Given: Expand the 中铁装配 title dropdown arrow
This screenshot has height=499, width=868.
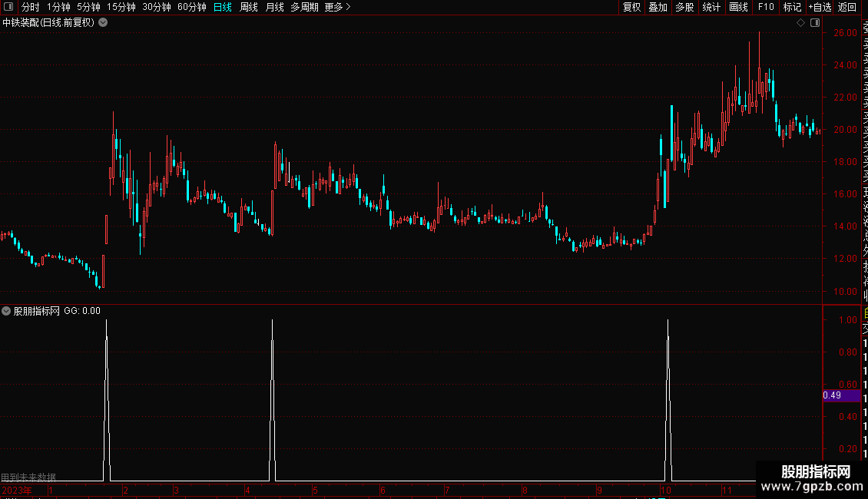Looking at the screenshot, I should click(103, 23).
